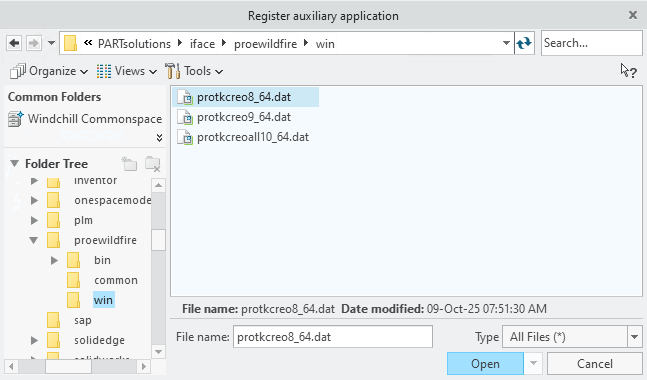The width and height of the screenshot is (647, 380).
Task: Select the common folder in tree
Action: tap(116, 281)
